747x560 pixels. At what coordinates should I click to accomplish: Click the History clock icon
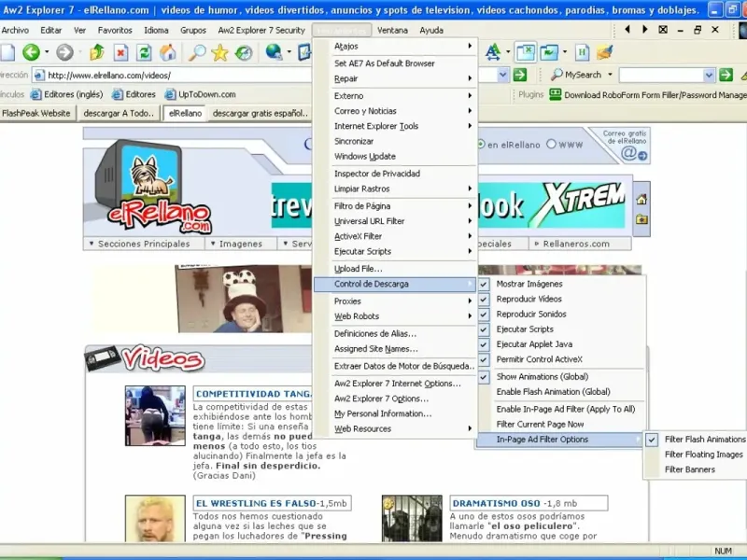pyautogui.click(x=244, y=53)
